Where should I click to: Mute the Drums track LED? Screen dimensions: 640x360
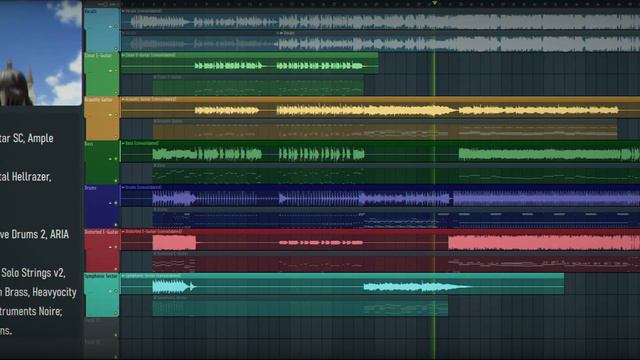coord(116,203)
